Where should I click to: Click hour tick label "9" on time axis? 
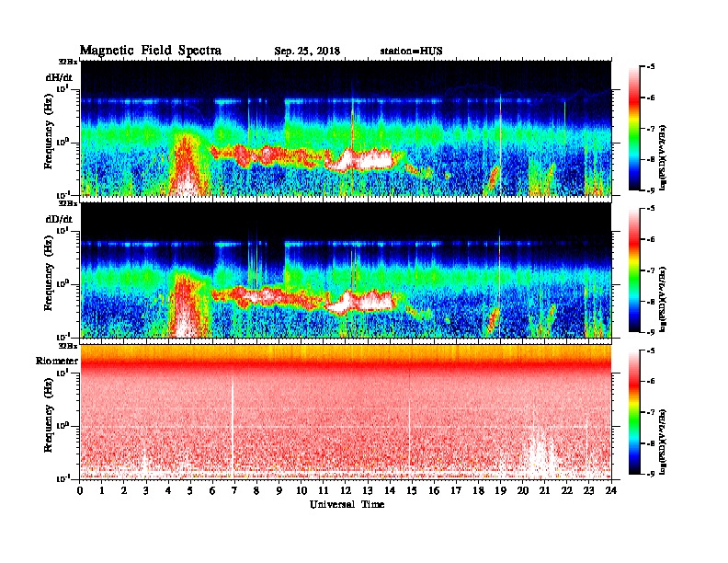click(x=279, y=490)
